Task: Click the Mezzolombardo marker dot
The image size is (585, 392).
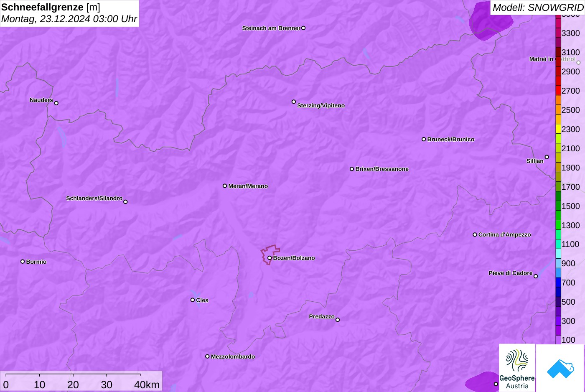Action: coord(207,356)
